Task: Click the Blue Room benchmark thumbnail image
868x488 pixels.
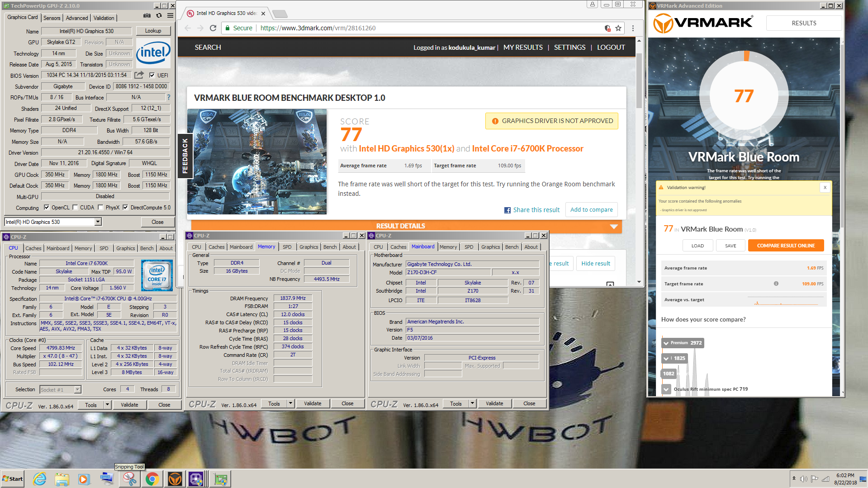Action: point(256,161)
